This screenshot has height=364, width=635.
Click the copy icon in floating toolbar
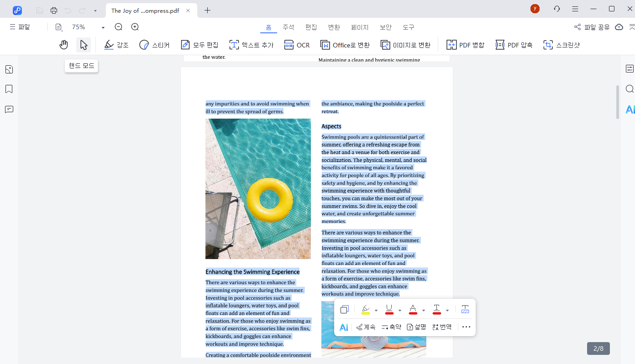345,310
